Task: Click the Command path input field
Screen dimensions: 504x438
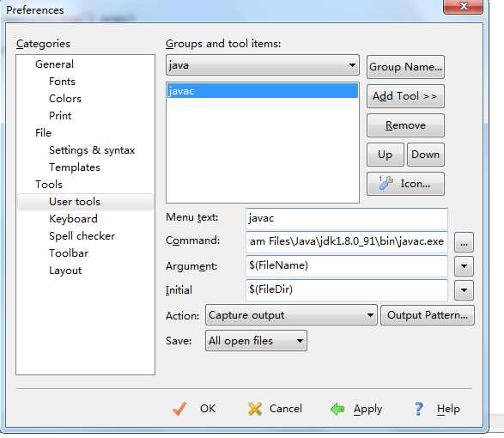Action: point(347,242)
